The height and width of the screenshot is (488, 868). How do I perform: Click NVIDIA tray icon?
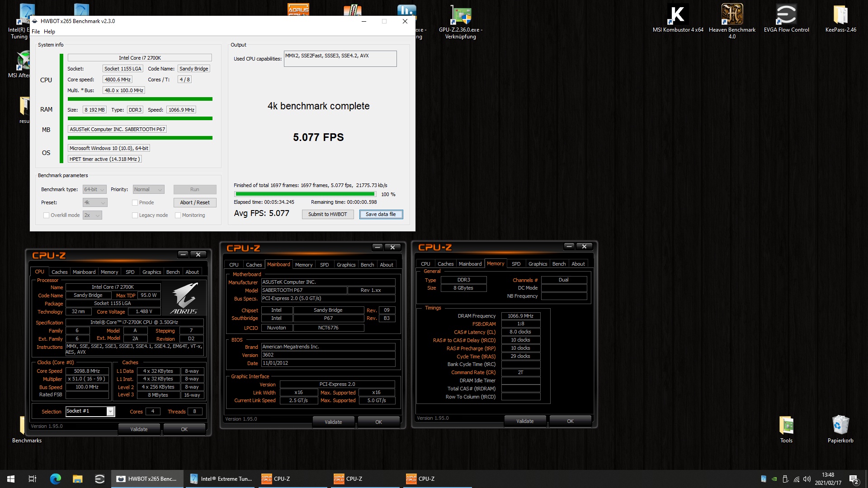pos(774,479)
